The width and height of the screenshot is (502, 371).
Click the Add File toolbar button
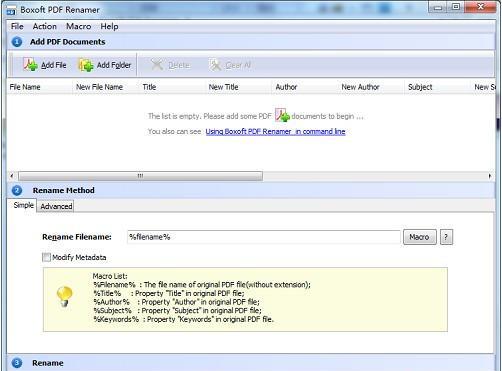tap(45, 65)
